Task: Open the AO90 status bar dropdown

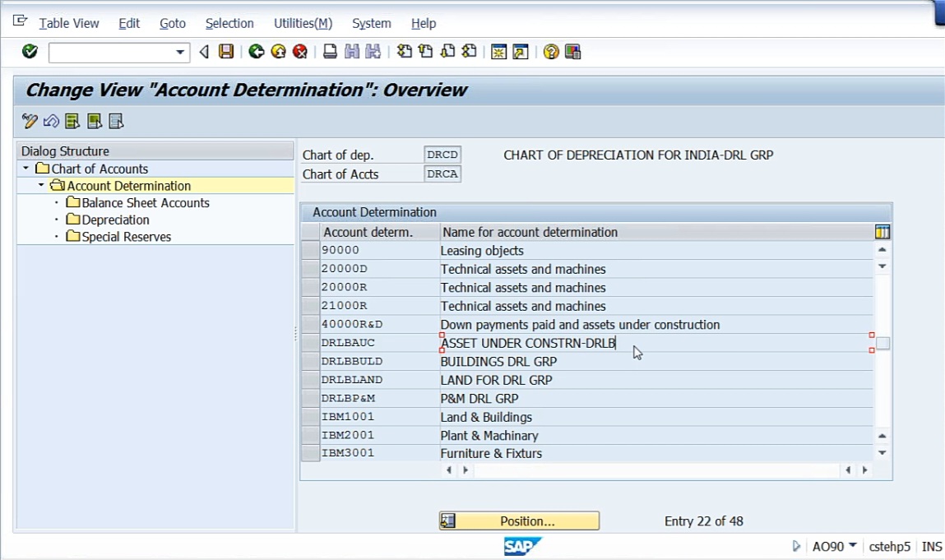Action: [x=852, y=545]
